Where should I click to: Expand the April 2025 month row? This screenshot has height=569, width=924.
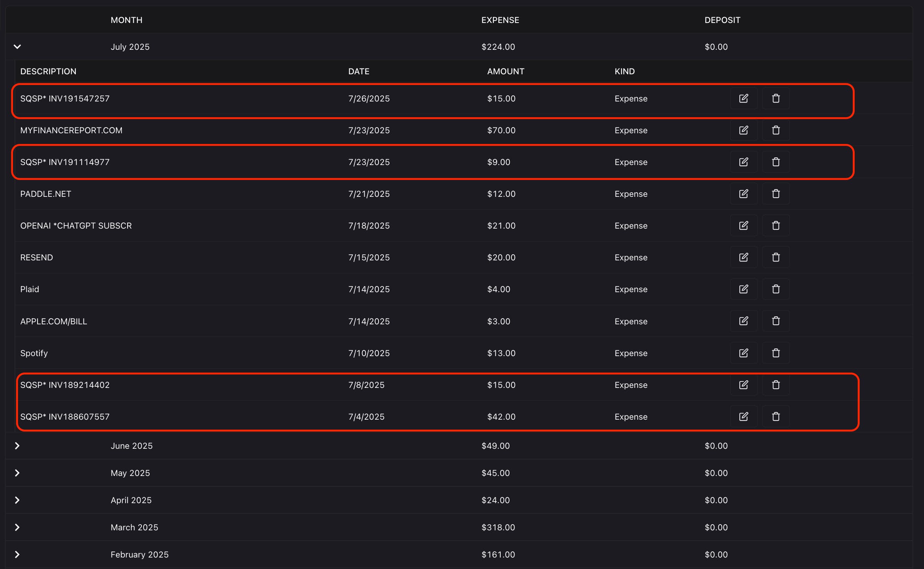coord(17,500)
